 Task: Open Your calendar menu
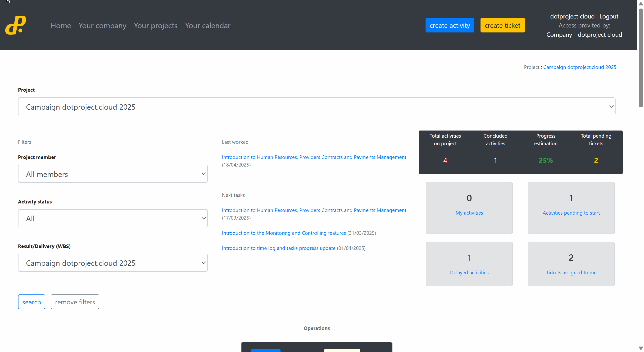click(x=208, y=26)
